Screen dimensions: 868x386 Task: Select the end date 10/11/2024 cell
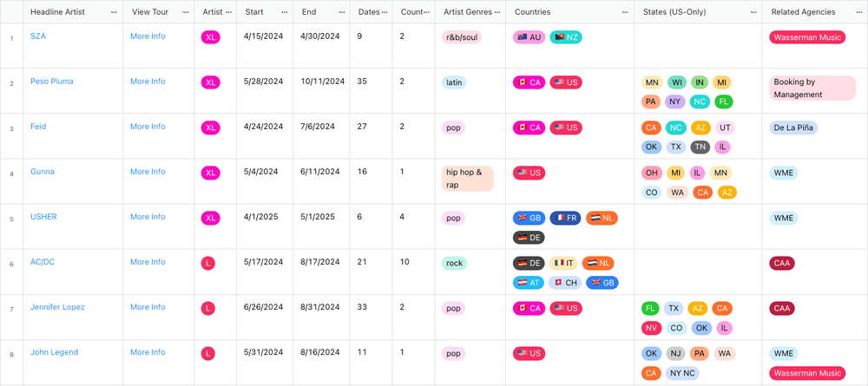322,90
